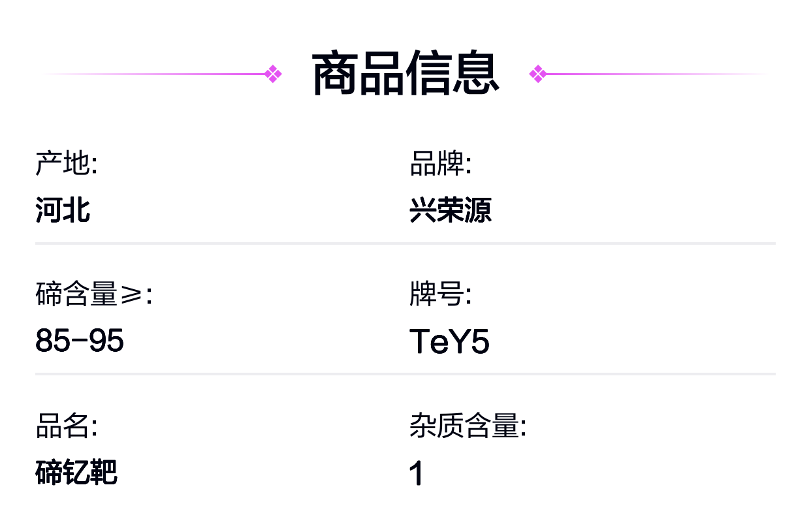Click the pink gradient line right of title
Screen dimensions: 811x532
653,74
